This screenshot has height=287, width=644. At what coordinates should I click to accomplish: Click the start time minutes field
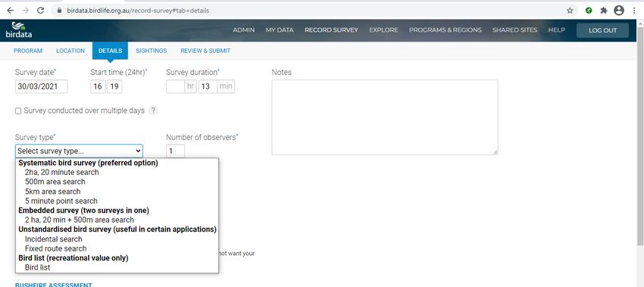(114, 86)
